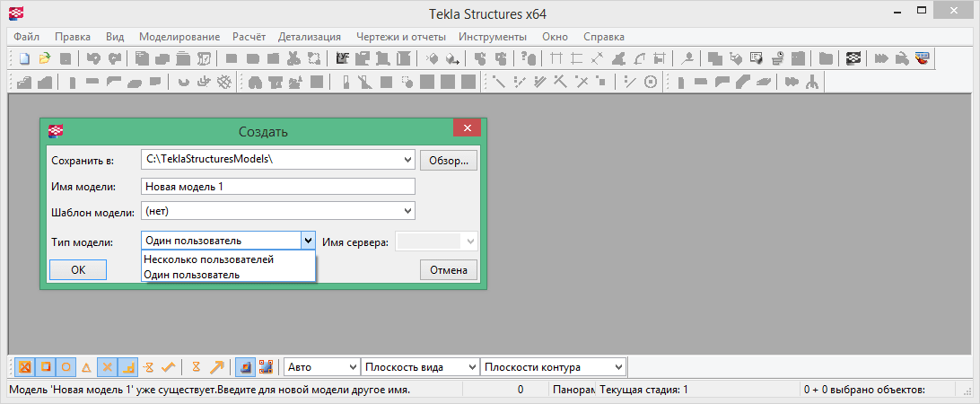Click the person pin icon in top toolbar

(x=687, y=58)
